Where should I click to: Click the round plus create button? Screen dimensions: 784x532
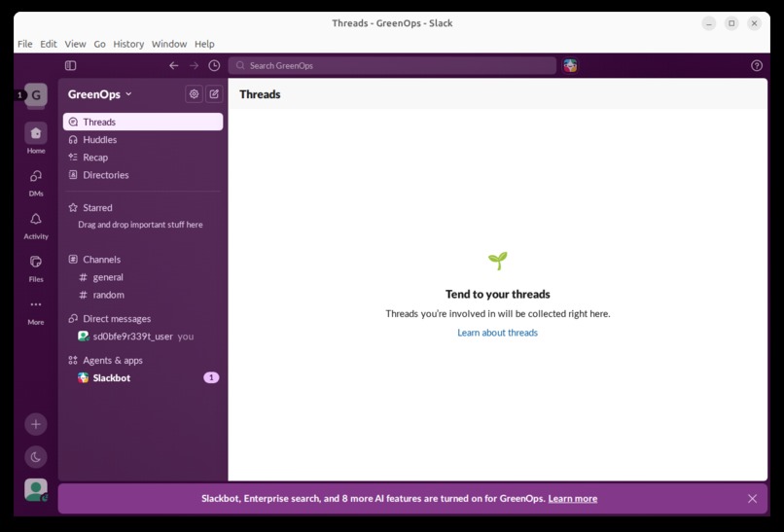pyautogui.click(x=36, y=424)
